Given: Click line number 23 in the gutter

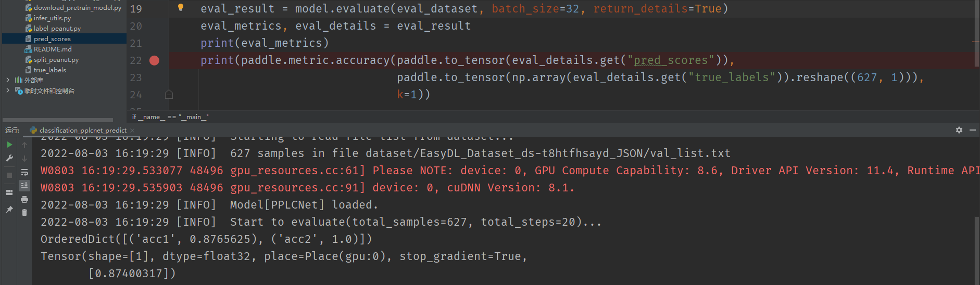Looking at the screenshot, I should 136,77.
